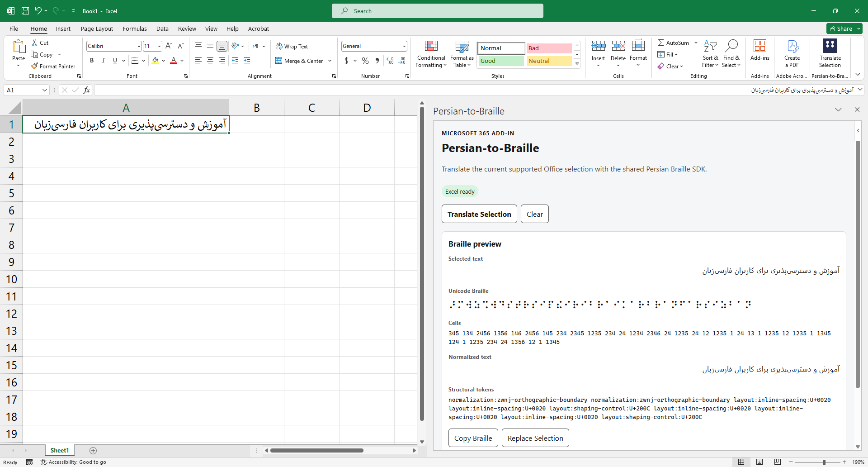868x467 pixels.
Task: Apply comma style number format
Action: pyautogui.click(x=377, y=61)
